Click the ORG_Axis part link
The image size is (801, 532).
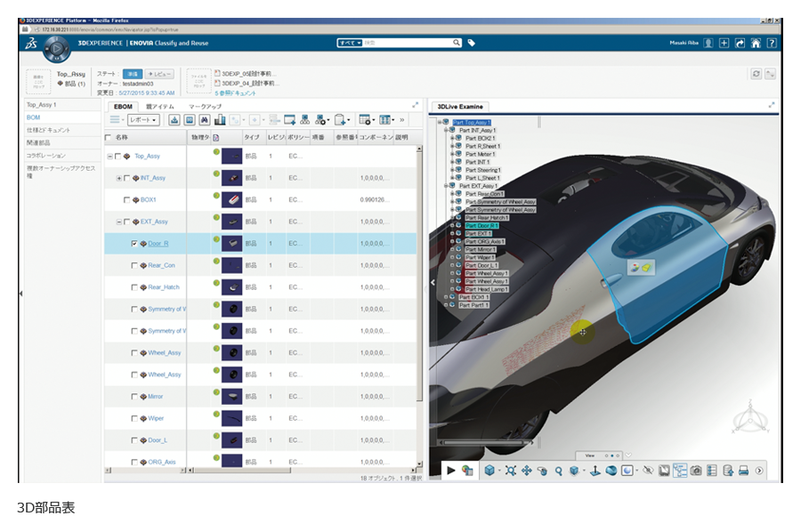coord(161,463)
